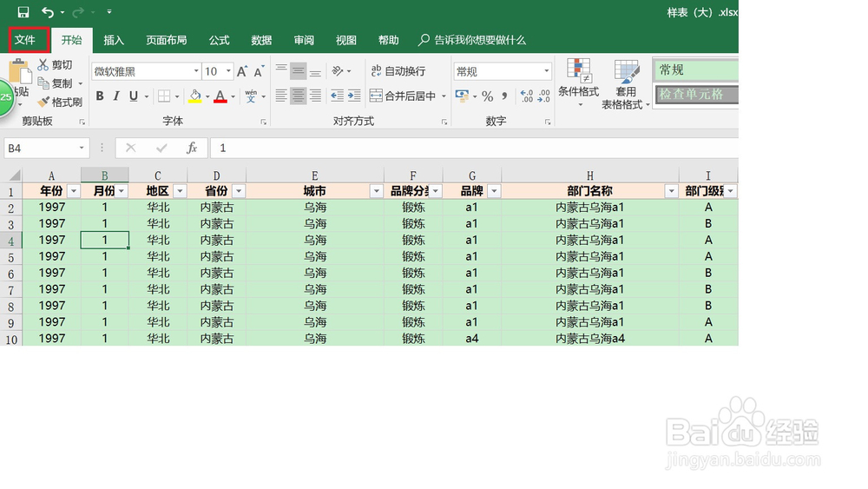
Task: Click the phonetic guide 文 icon
Action: 251,96
